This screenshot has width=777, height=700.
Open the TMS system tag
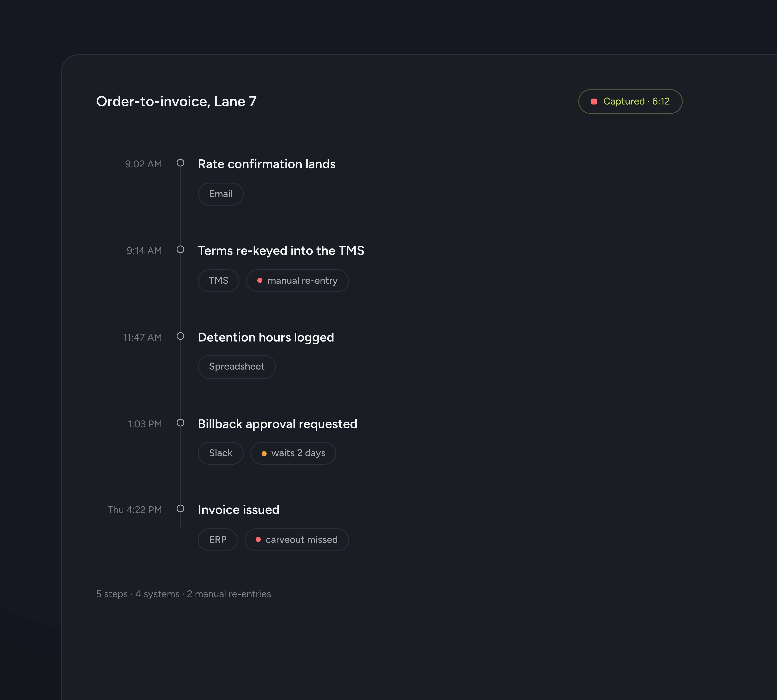(219, 280)
